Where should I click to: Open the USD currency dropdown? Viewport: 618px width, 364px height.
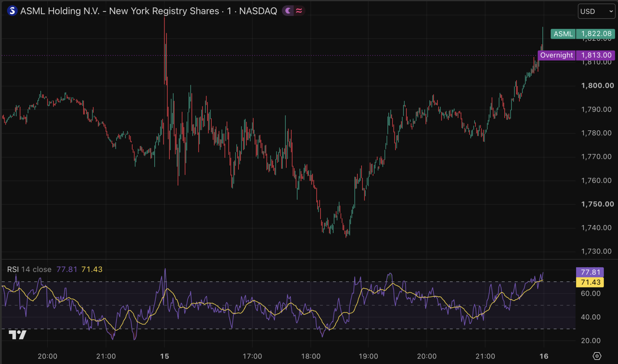pyautogui.click(x=596, y=11)
